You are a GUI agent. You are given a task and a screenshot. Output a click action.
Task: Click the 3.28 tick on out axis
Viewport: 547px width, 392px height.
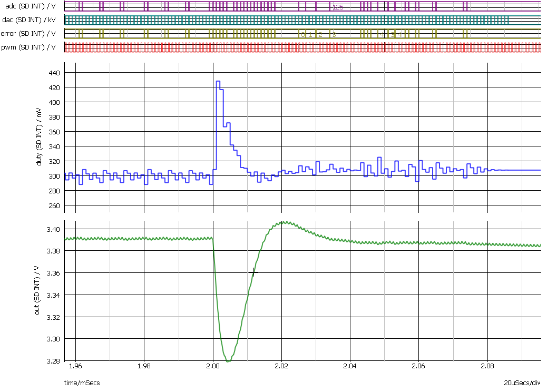53,361
